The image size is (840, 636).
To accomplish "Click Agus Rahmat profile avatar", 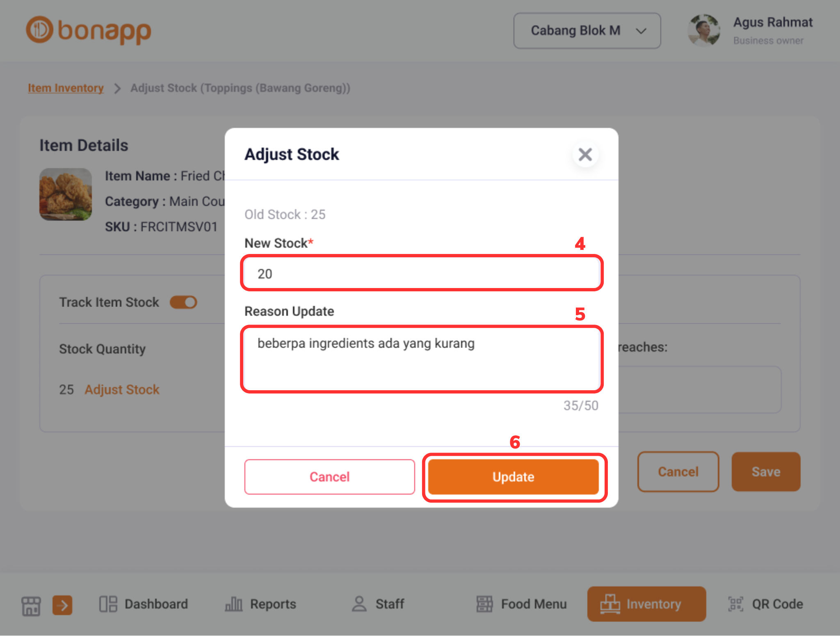I will (x=704, y=30).
